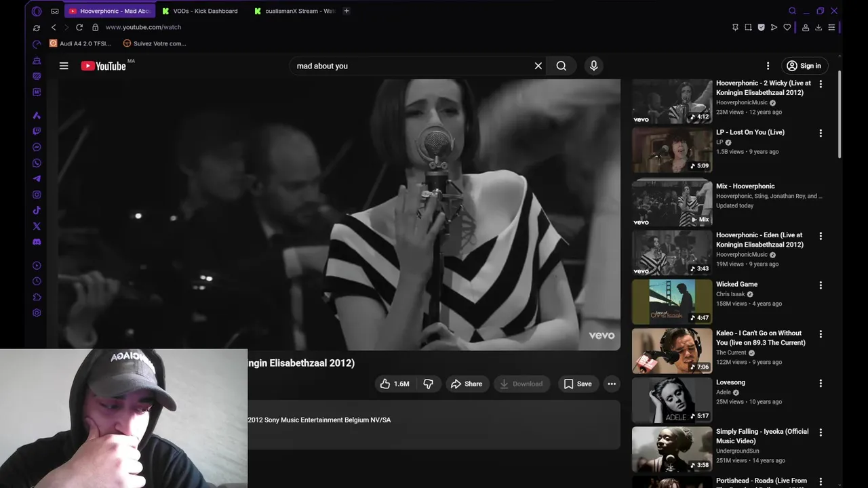Viewport: 868px width, 488px height.
Task: Open the sidebar player icon
Action: click(x=37, y=266)
